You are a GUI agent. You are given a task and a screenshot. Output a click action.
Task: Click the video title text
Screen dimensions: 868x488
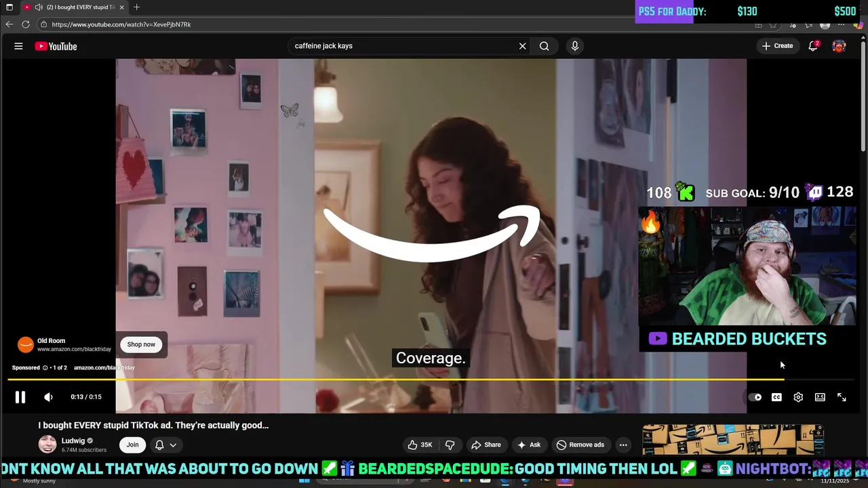pos(153,426)
